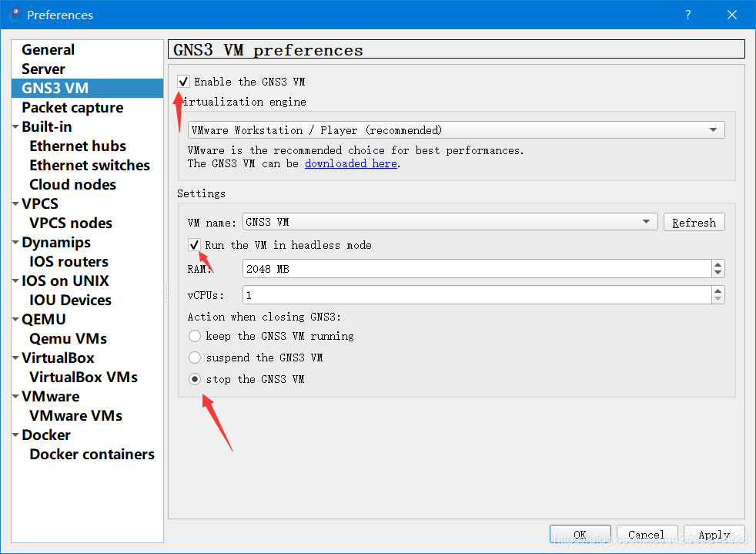
Task: Select GNS3 VM in sidebar
Action: (87, 89)
